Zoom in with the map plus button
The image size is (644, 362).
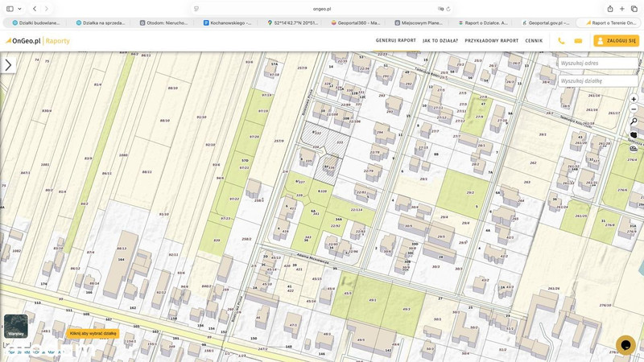(x=634, y=99)
